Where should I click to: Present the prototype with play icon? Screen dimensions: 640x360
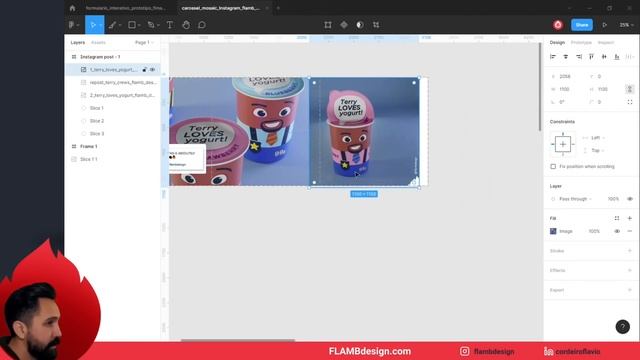pos(604,25)
